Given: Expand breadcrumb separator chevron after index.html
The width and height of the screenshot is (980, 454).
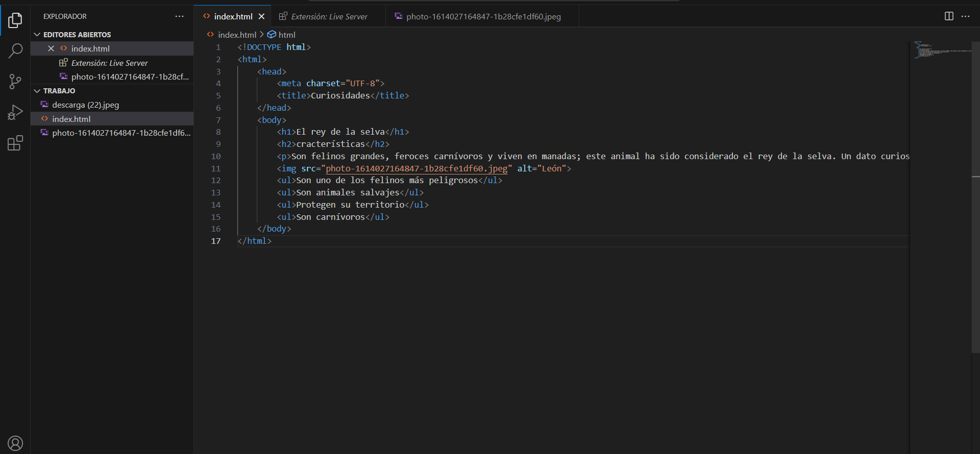Looking at the screenshot, I should pos(262,34).
